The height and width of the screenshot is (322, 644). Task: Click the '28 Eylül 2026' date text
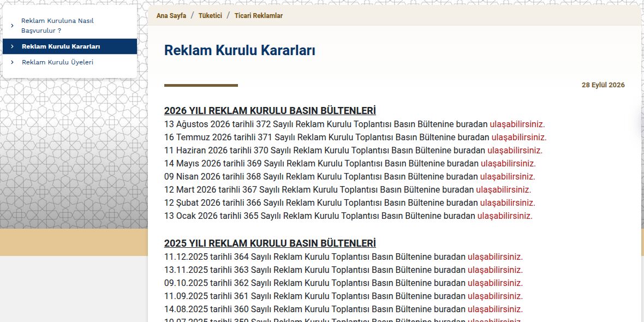603,85
